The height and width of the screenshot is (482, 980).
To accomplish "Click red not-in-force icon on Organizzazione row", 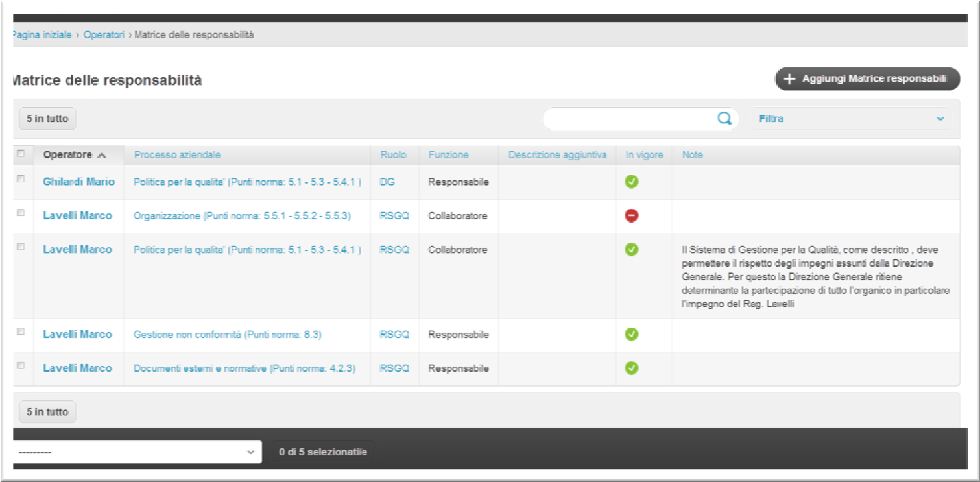I will click(631, 215).
